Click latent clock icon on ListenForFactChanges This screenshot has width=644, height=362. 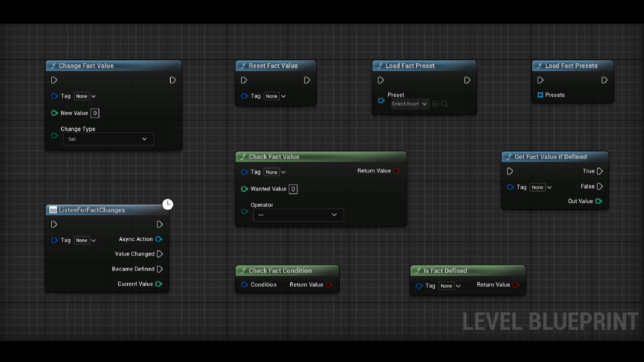tap(168, 204)
